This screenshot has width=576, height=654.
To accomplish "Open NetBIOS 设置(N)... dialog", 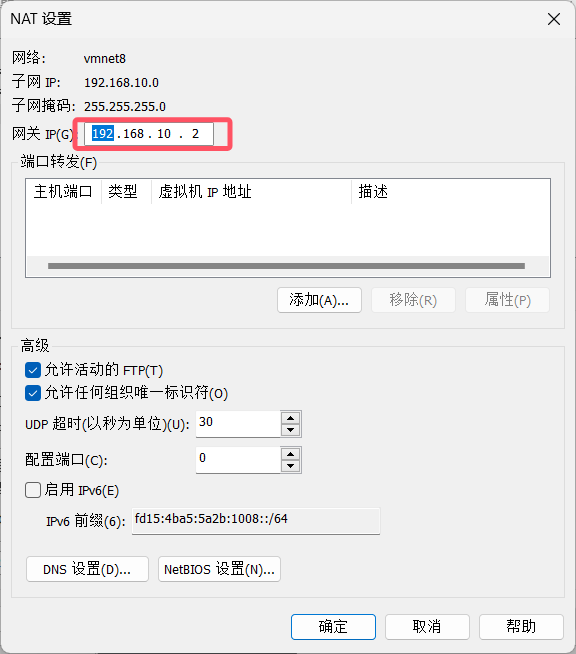I will (219, 569).
